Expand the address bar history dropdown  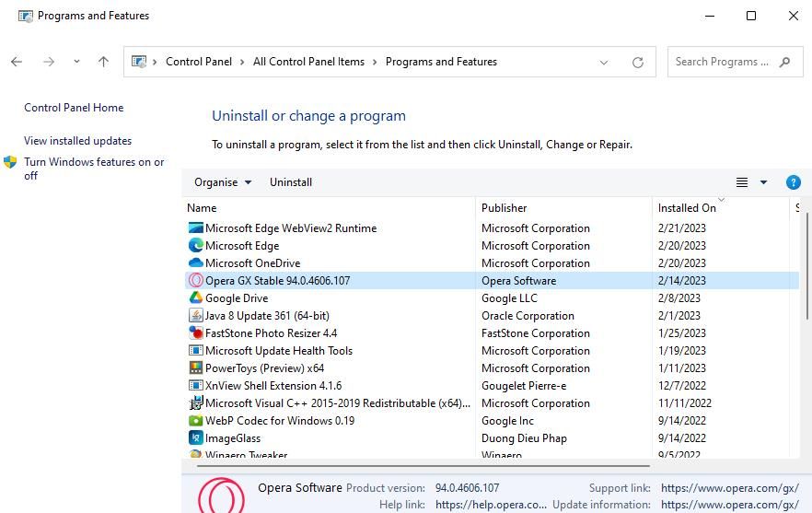(x=603, y=63)
